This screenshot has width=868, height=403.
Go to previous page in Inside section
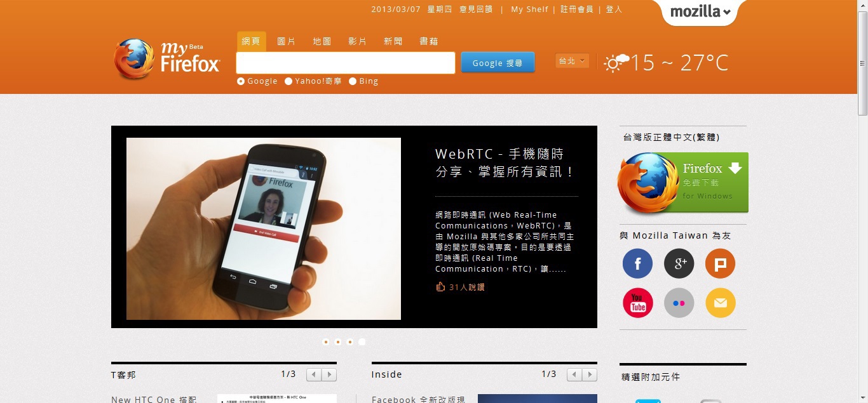tap(574, 374)
